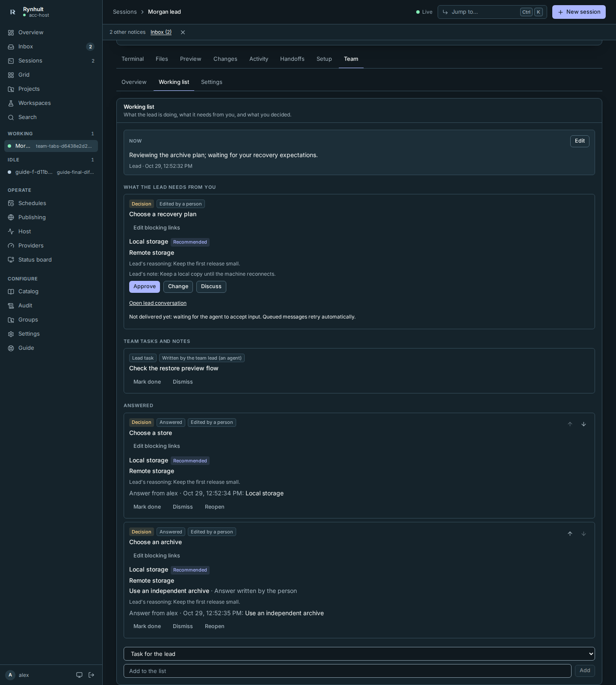Open the Status board icon
The image size is (616, 685).
pos(11,260)
